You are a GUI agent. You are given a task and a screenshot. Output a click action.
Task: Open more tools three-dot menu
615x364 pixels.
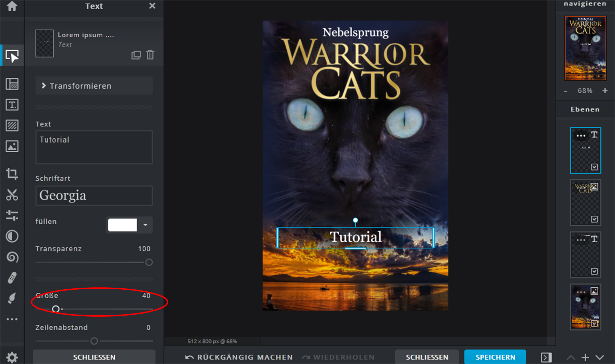[12, 319]
